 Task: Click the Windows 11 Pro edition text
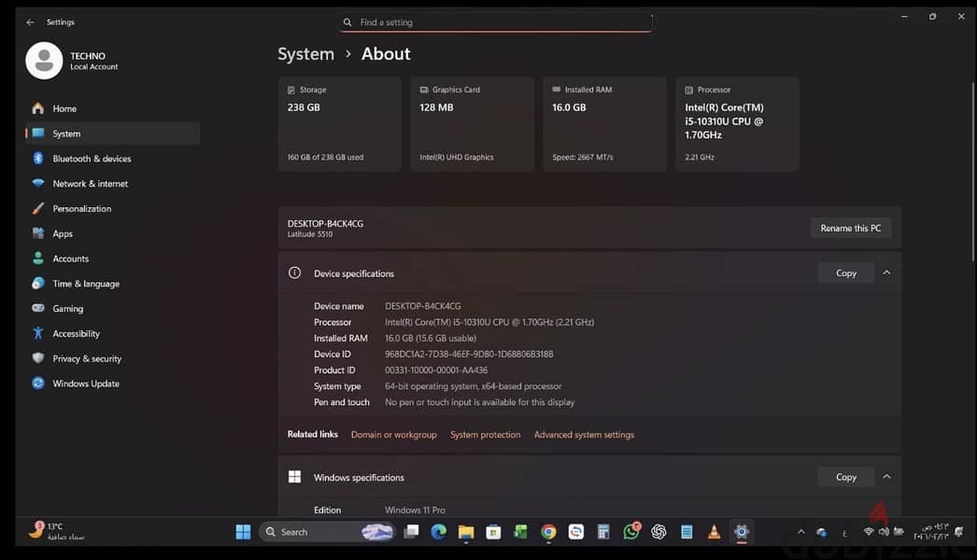click(415, 511)
